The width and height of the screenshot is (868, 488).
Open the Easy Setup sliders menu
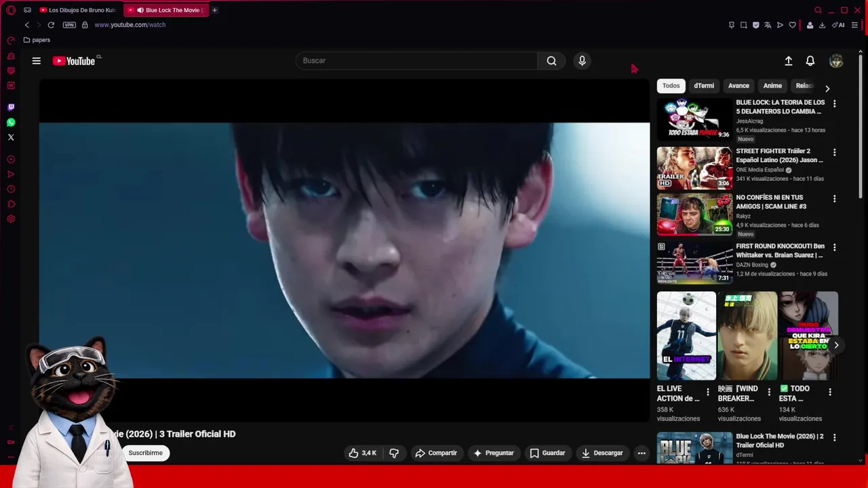pyautogui.click(x=854, y=25)
